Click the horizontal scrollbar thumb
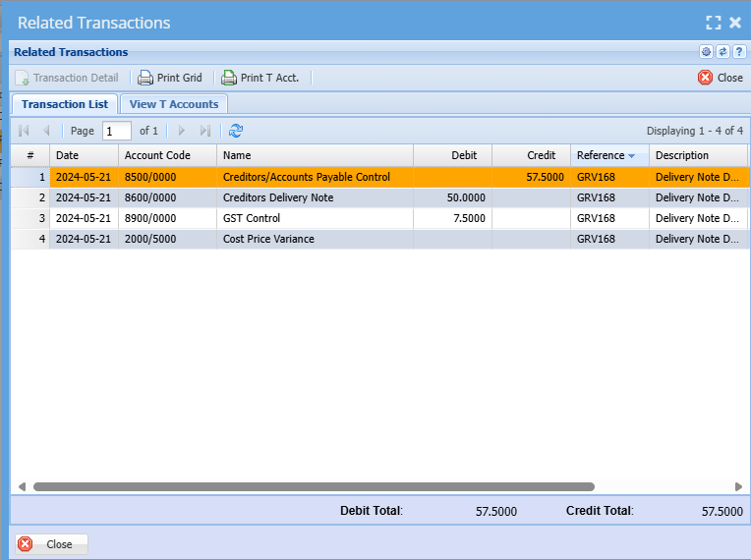Screen dimensions: 751x560 pos(315,486)
